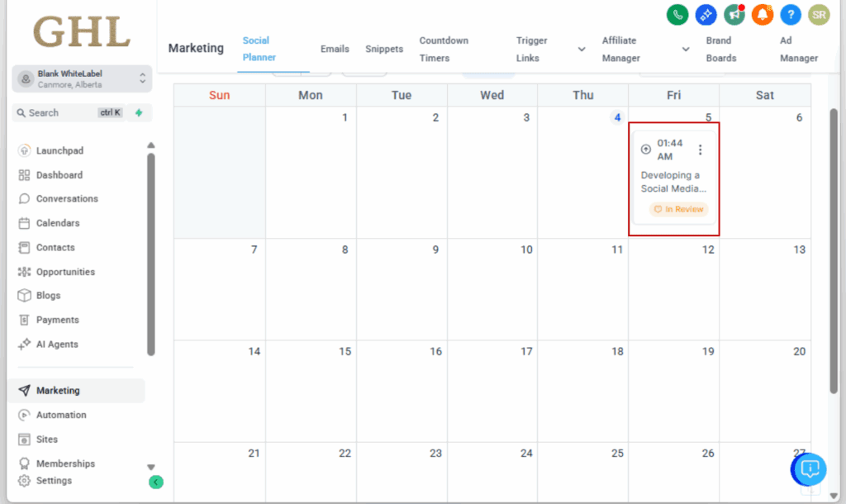This screenshot has height=504, width=846.
Task: Open the blue chat support widget
Action: tap(810, 469)
